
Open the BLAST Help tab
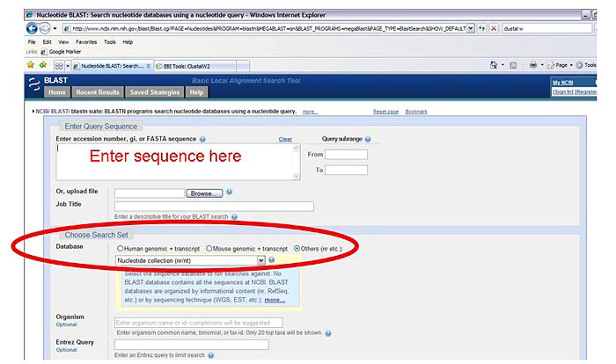click(x=196, y=92)
